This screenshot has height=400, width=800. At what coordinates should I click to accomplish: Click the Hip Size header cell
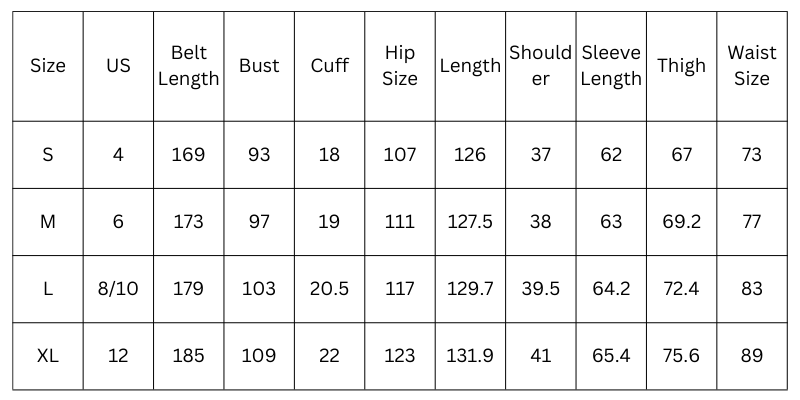point(400,66)
